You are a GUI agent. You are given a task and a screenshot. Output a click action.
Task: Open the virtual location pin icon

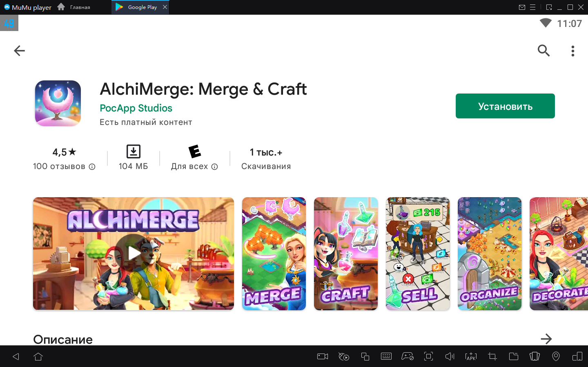click(556, 356)
